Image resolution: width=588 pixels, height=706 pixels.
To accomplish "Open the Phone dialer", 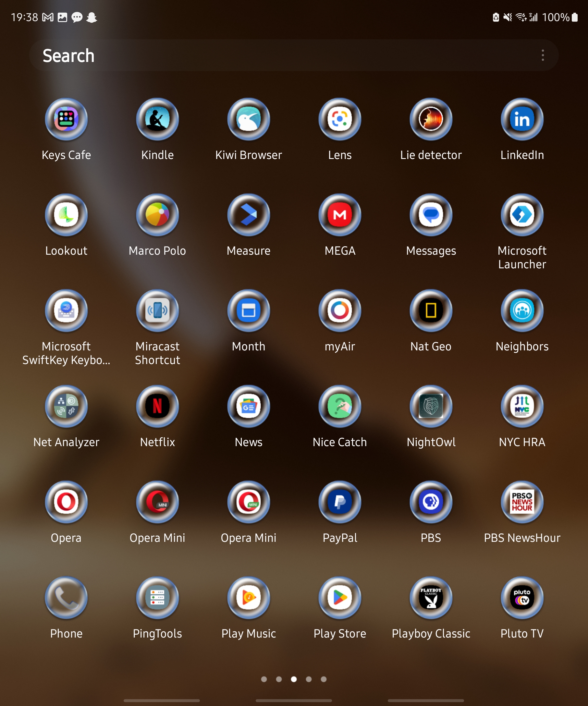I will 66,598.
